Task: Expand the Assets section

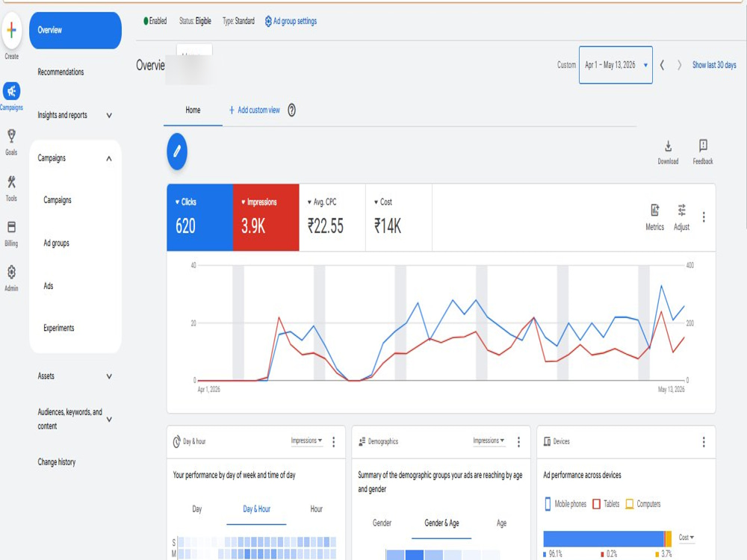Action: [109, 376]
